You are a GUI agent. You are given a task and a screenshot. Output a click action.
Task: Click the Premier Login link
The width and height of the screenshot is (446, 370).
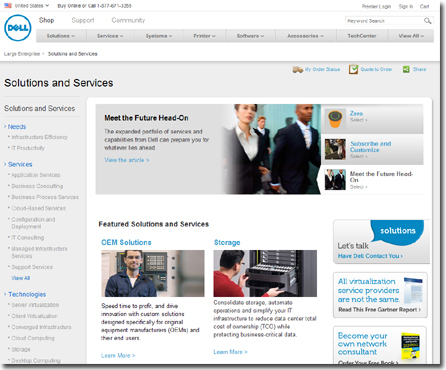pos(376,6)
